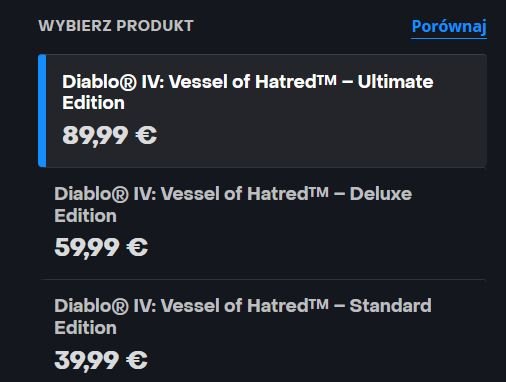Click the Edition word under Standard title
506x382 pixels.
[x=85, y=328]
